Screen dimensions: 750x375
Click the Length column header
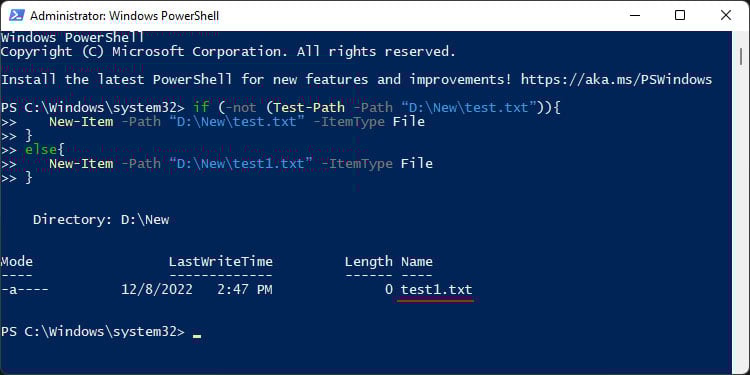[x=368, y=262]
